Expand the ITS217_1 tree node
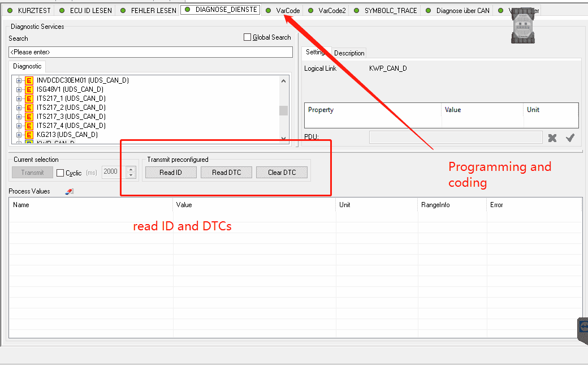Image resolution: width=588 pixels, height=365 pixels. tap(19, 98)
